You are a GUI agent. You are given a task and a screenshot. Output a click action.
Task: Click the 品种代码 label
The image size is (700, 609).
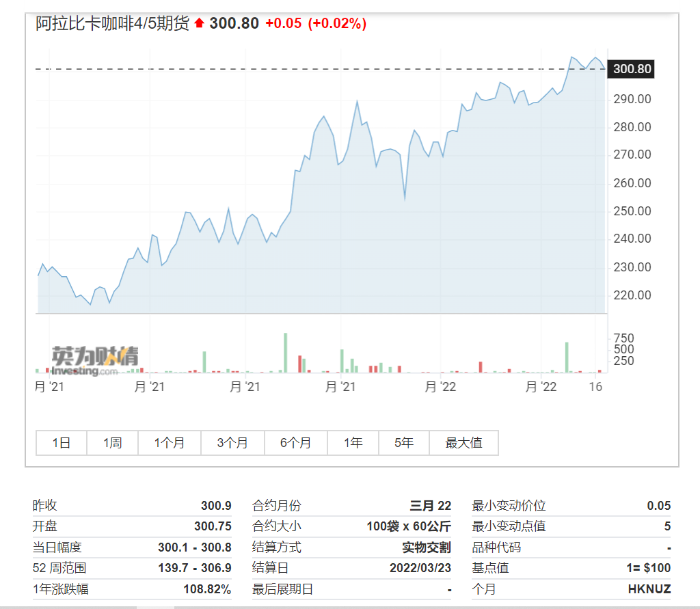(496, 547)
